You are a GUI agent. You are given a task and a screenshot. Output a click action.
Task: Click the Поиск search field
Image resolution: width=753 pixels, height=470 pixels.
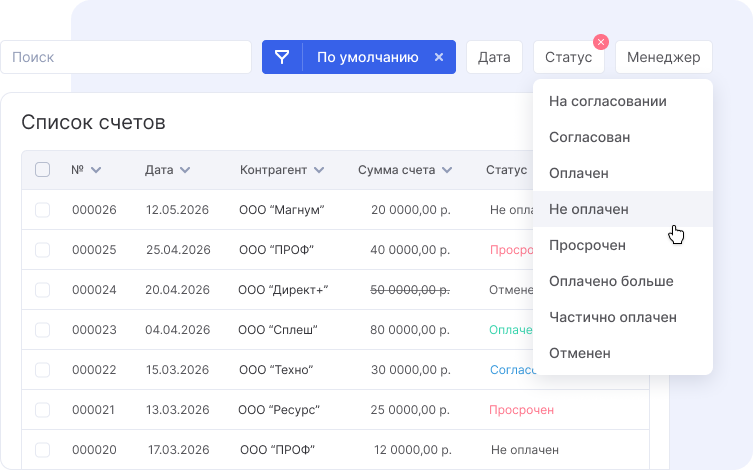click(x=125, y=57)
